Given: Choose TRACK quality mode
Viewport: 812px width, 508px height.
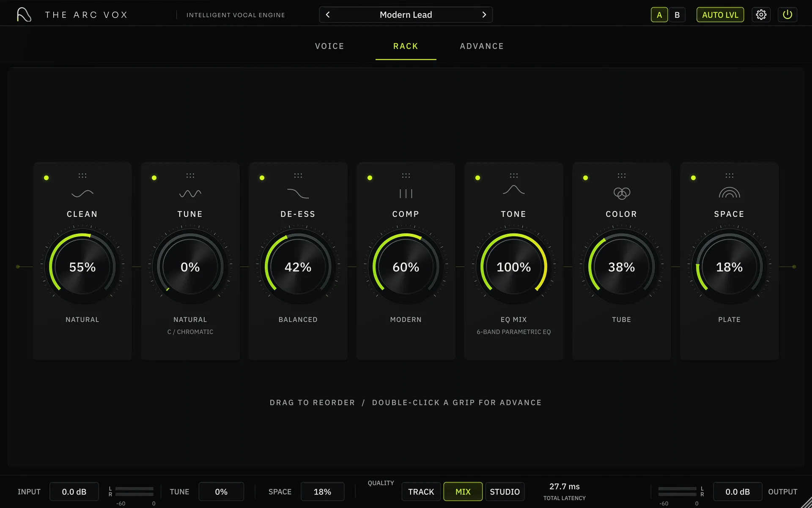Looking at the screenshot, I should tap(421, 491).
